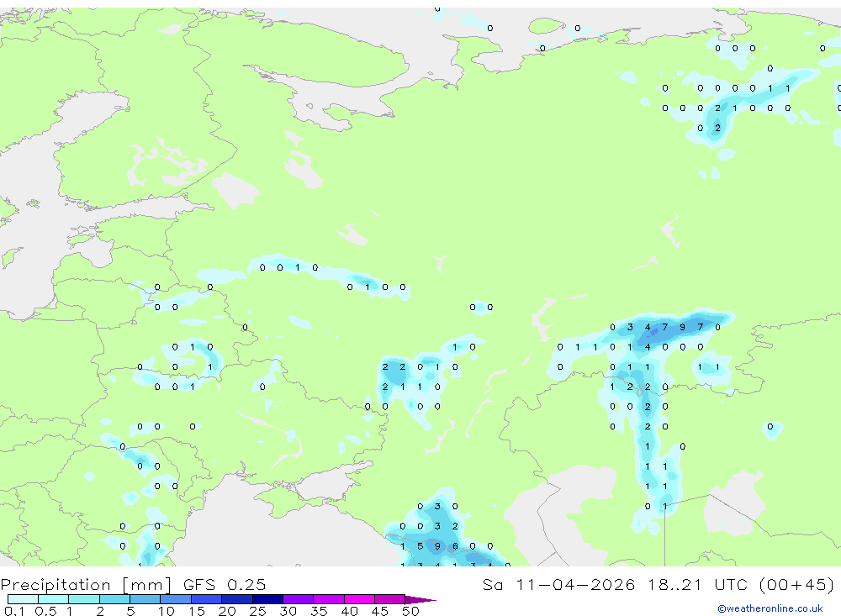Pick the 10–15 mm legend color swatch
The width and height of the screenshot is (841, 616).
[176, 599]
